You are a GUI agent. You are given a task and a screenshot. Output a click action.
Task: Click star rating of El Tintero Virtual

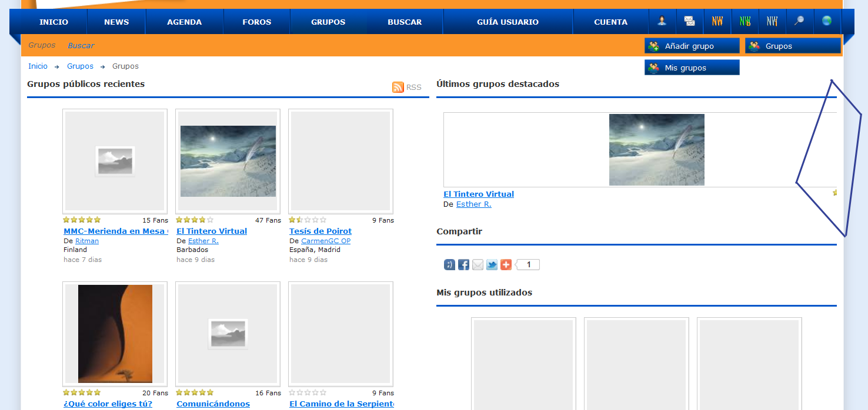point(195,220)
